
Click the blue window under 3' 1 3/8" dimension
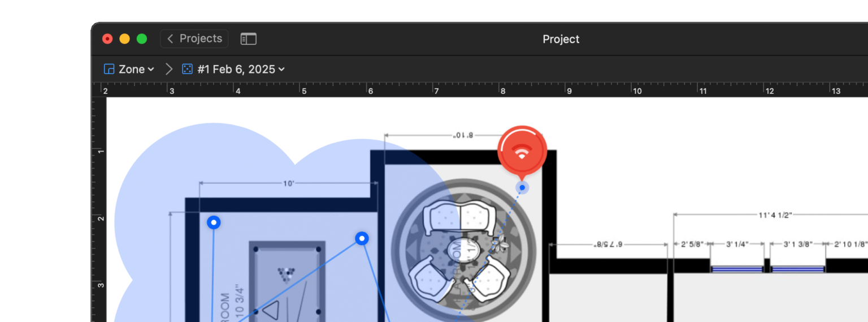(797, 269)
